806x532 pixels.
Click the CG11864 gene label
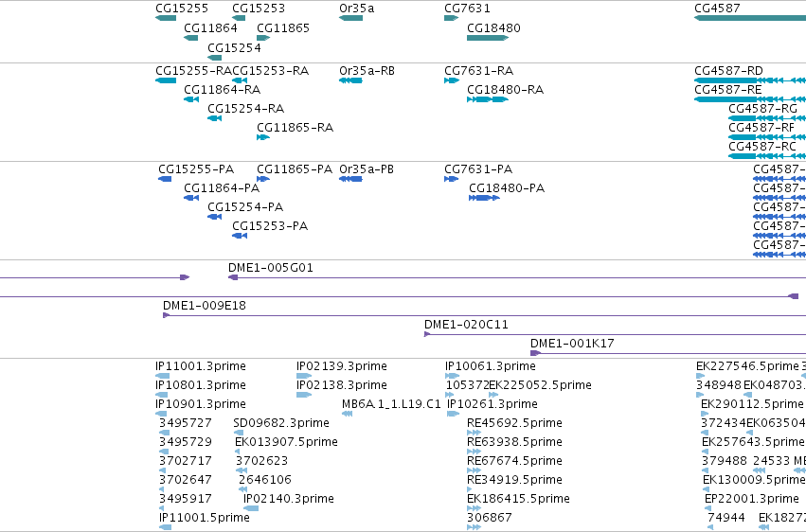tap(211, 27)
